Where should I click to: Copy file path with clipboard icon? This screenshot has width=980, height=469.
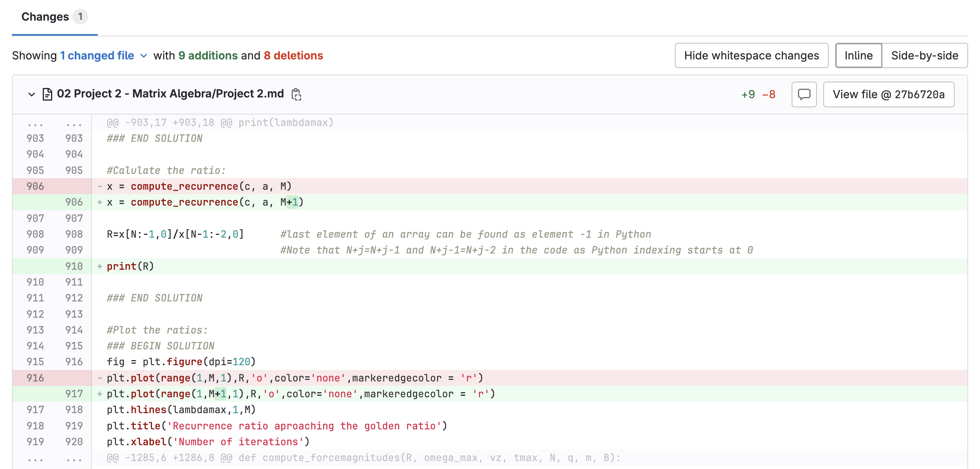pos(296,94)
